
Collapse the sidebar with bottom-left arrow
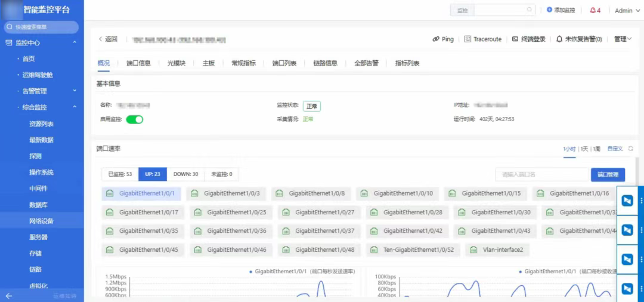tap(8, 296)
